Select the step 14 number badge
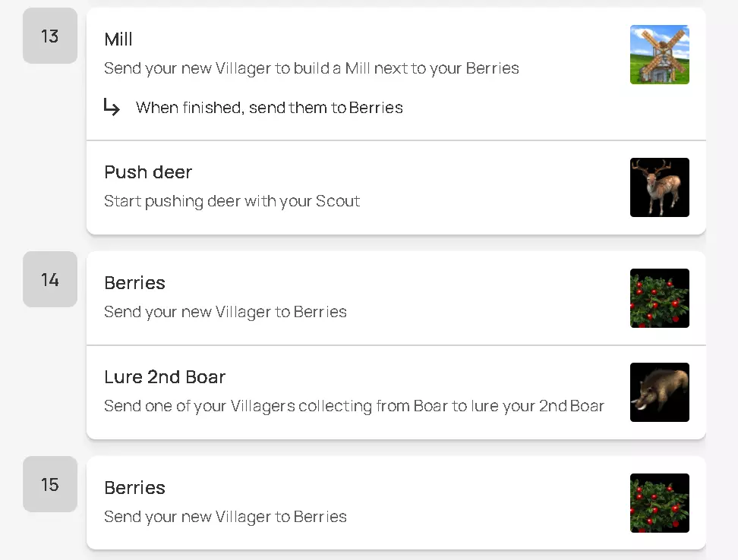Viewport: 738px width, 560px height. tap(50, 279)
